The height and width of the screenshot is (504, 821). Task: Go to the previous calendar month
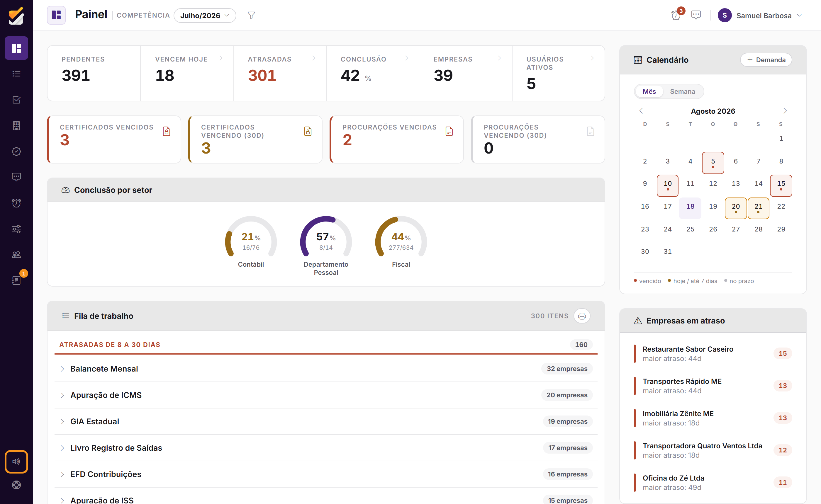point(641,111)
